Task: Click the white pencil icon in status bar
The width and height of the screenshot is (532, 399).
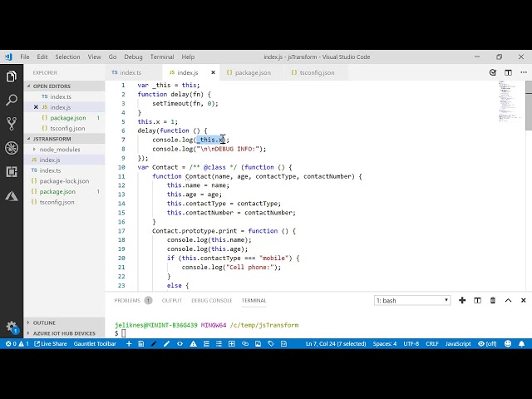Action: [166, 343]
